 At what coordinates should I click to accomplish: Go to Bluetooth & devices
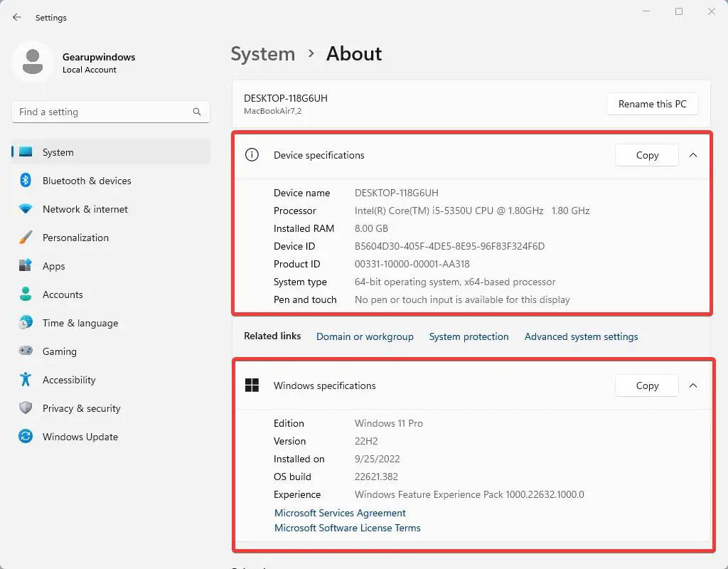click(111, 181)
